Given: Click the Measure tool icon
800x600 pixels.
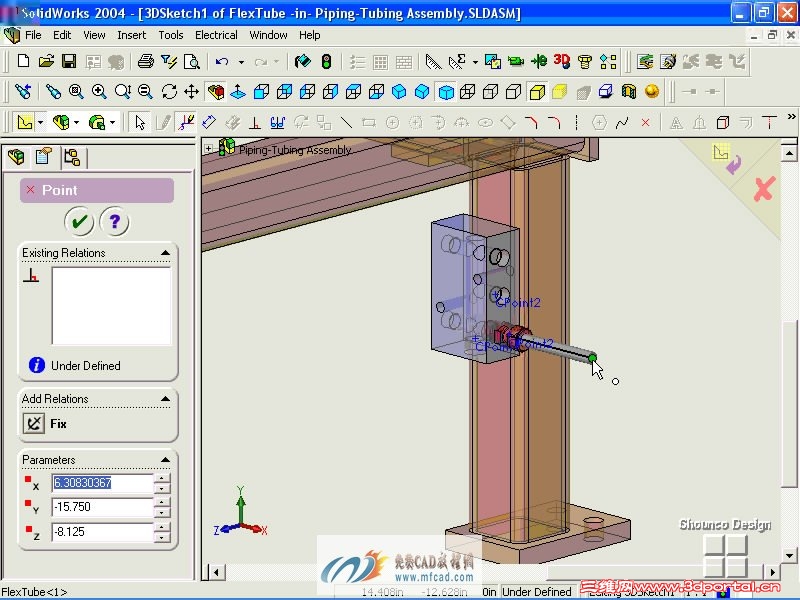Looking at the screenshot, I should pos(433,62).
